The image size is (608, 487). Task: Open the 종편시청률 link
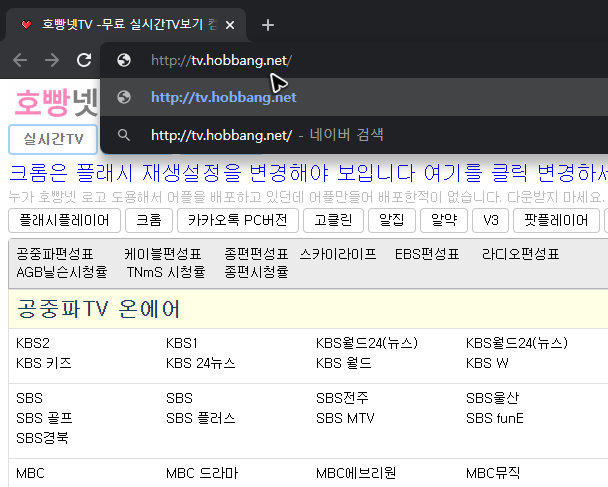256,272
